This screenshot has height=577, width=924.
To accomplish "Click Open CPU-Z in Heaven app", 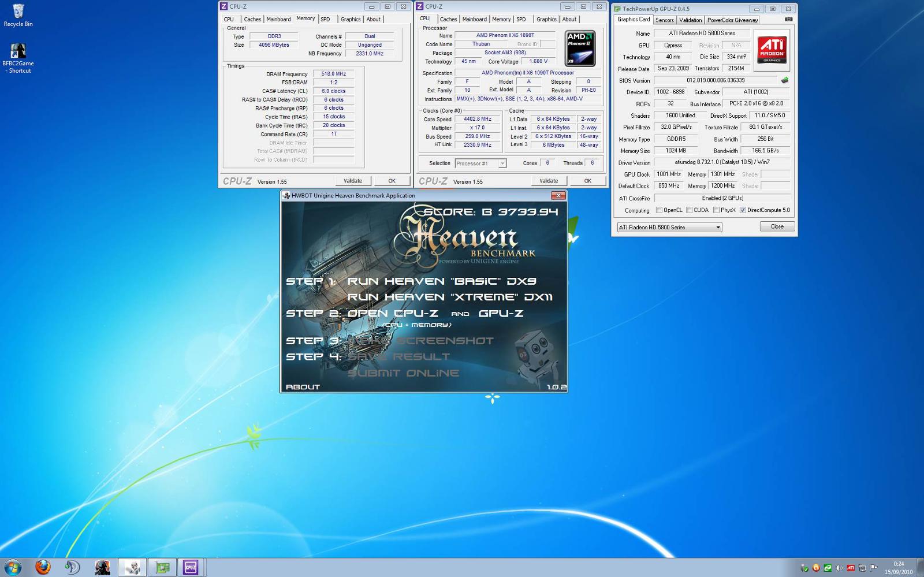I will (x=393, y=314).
